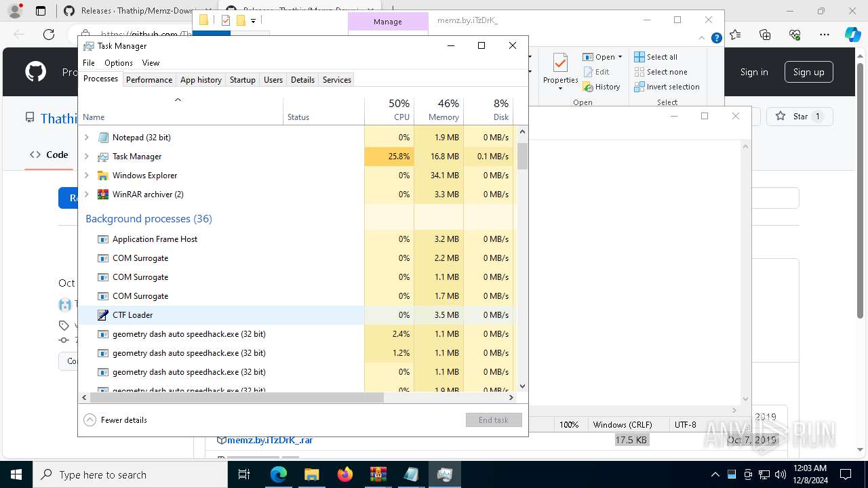Switch to the App history tab

point(201,80)
